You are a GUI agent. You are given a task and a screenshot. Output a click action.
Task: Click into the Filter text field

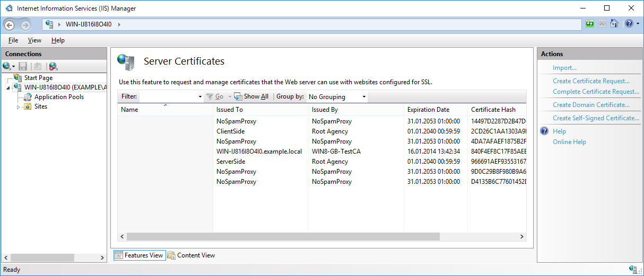pyautogui.click(x=168, y=97)
